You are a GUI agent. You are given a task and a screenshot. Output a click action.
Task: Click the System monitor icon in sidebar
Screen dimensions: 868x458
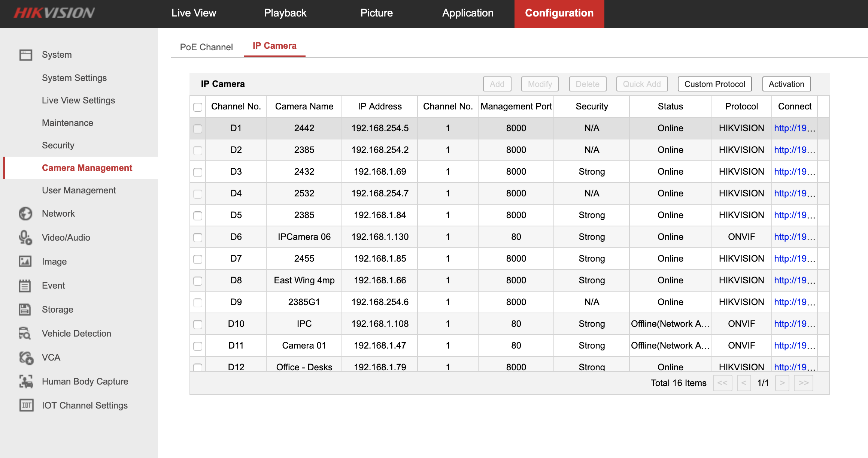tap(26, 55)
